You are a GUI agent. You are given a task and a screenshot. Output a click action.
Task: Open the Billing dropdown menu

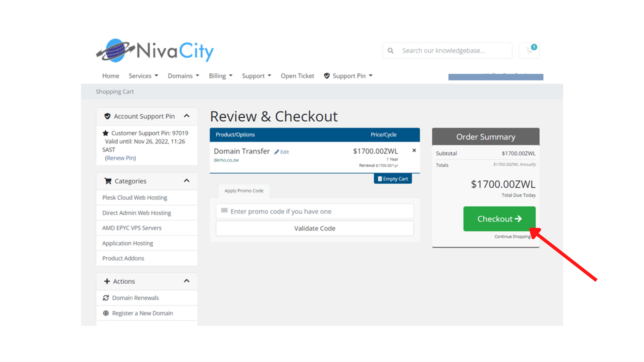(221, 76)
